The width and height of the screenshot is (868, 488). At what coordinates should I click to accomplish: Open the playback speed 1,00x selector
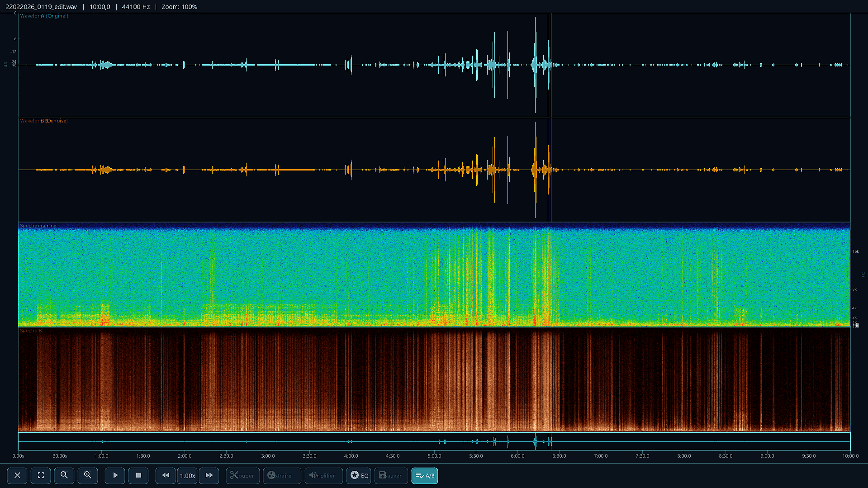[x=187, y=475]
